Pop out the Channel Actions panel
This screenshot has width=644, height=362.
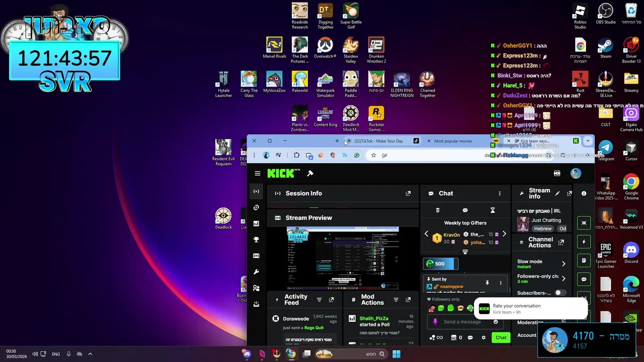(561, 242)
